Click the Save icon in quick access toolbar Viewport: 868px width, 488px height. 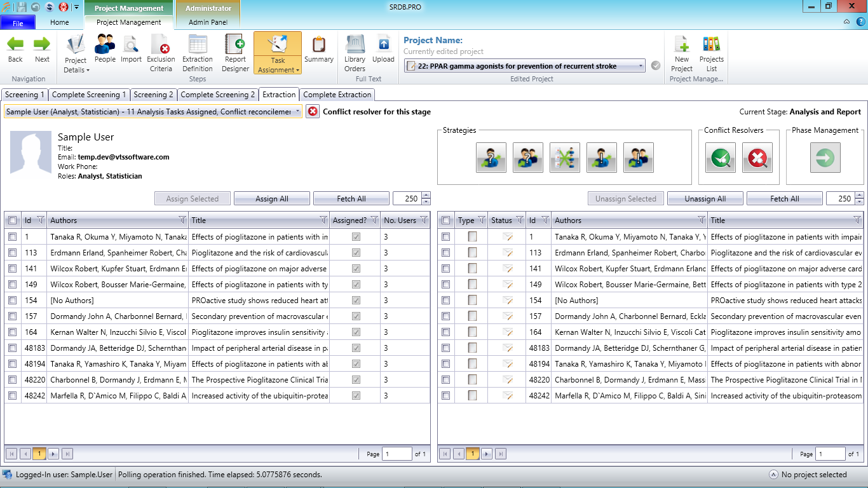22,7
